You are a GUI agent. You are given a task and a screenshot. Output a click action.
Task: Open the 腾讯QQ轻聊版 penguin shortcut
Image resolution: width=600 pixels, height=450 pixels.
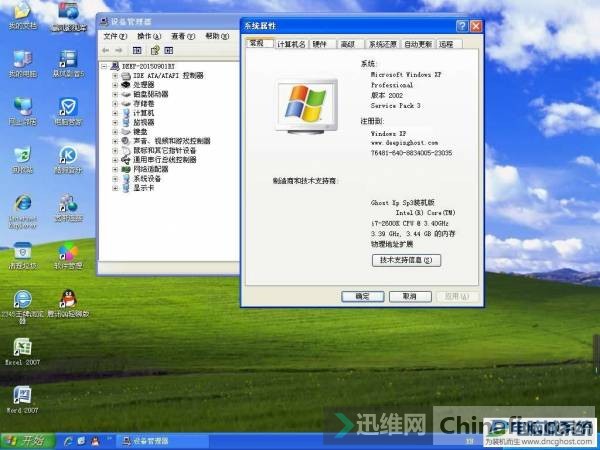(68, 303)
